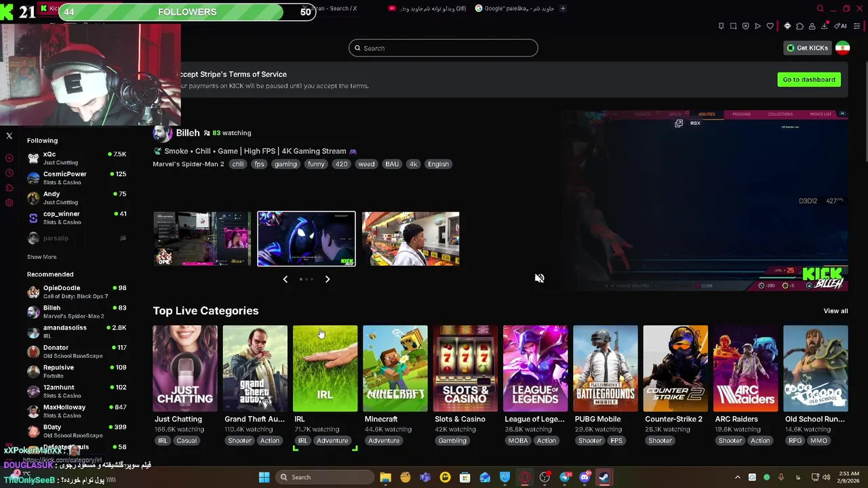
Task: Open the X (Twitter) sidebar icon
Action: pyautogui.click(x=9, y=136)
